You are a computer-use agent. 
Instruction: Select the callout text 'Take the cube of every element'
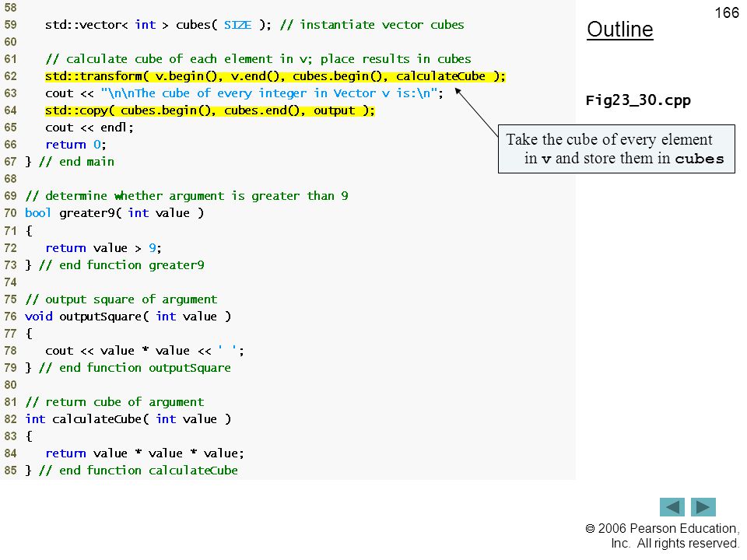pos(609,139)
